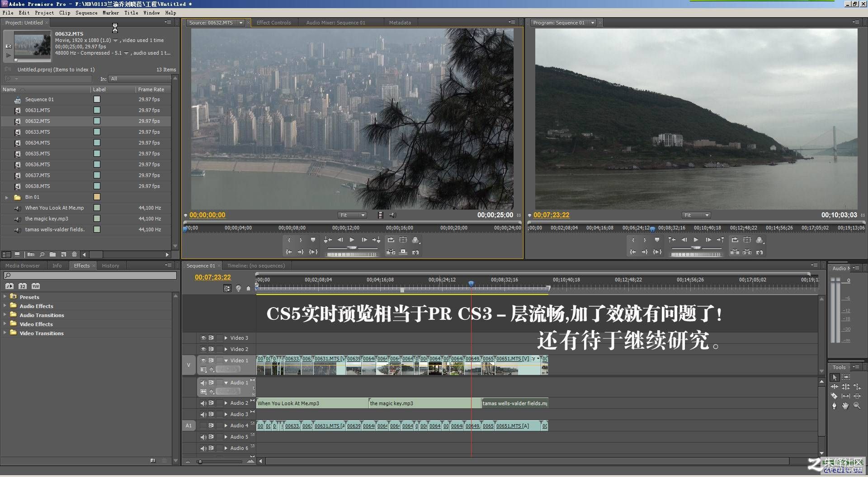Open the Sequence menu
Image resolution: width=868 pixels, height=477 pixels.
tap(86, 13)
